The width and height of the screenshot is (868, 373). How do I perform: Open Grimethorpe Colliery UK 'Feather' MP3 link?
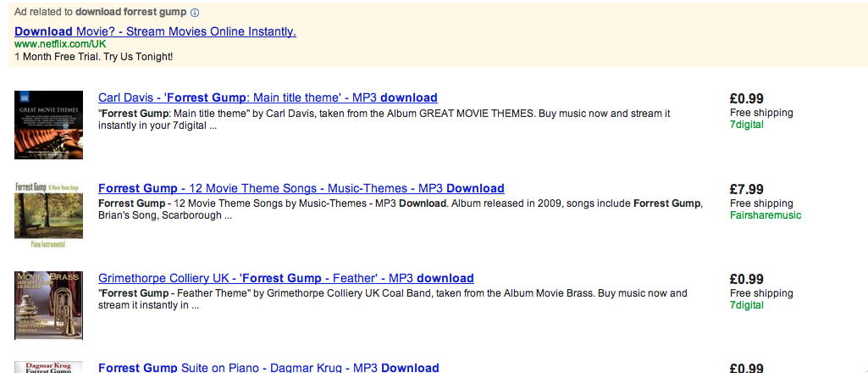point(285,278)
